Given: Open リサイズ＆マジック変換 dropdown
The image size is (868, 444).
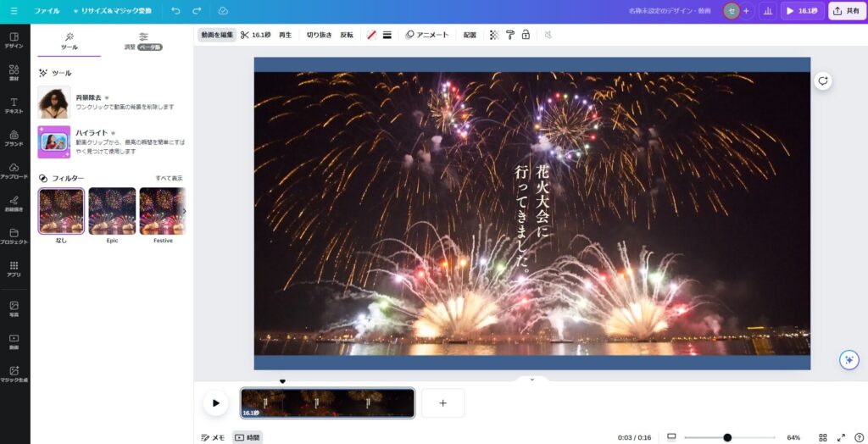Looking at the screenshot, I should point(112,11).
